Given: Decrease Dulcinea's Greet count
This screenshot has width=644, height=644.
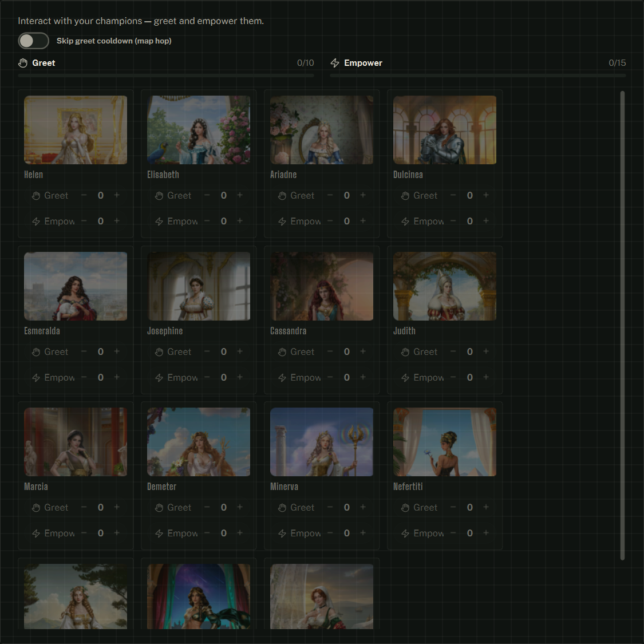Looking at the screenshot, I should coord(453,195).
